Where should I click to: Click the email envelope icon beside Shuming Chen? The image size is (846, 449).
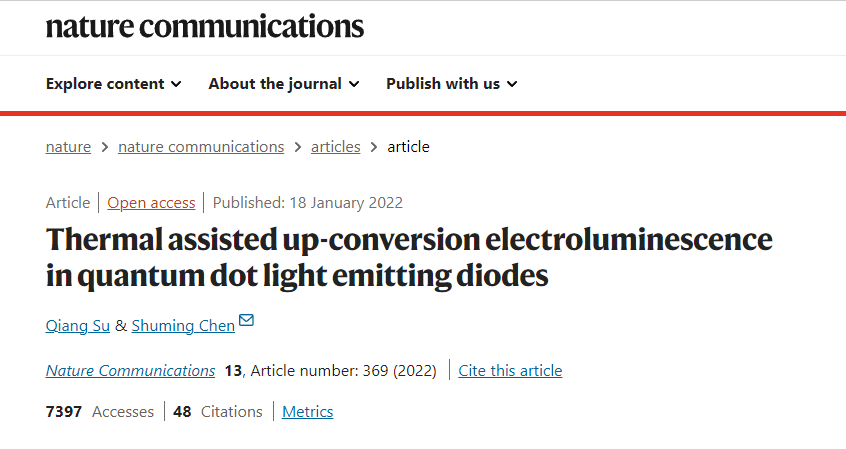pos(246,321)
